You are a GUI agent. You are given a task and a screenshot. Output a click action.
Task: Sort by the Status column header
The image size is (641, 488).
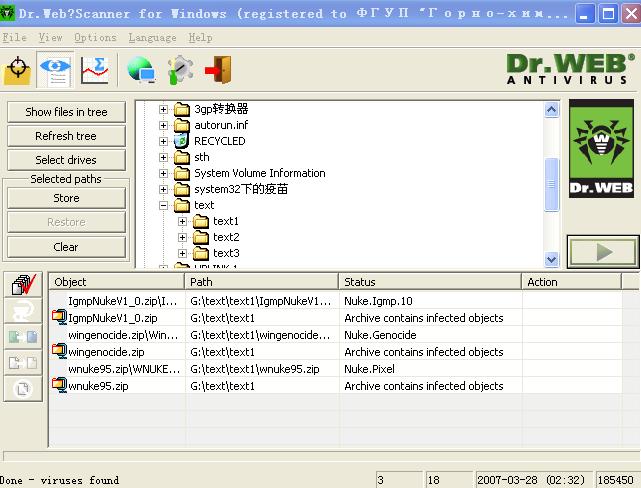click(430, 282)
